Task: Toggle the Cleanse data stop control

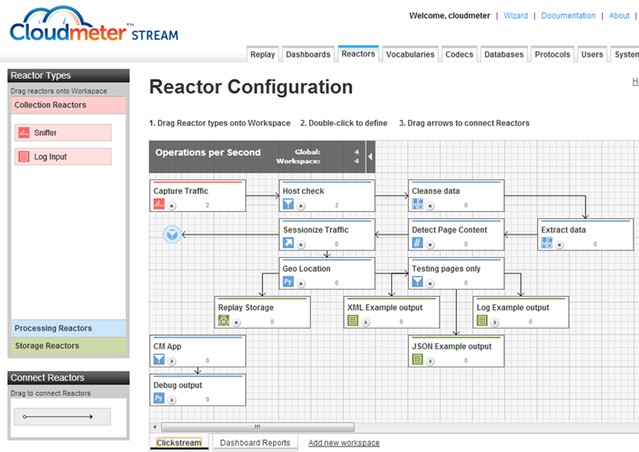Action: 430,206
